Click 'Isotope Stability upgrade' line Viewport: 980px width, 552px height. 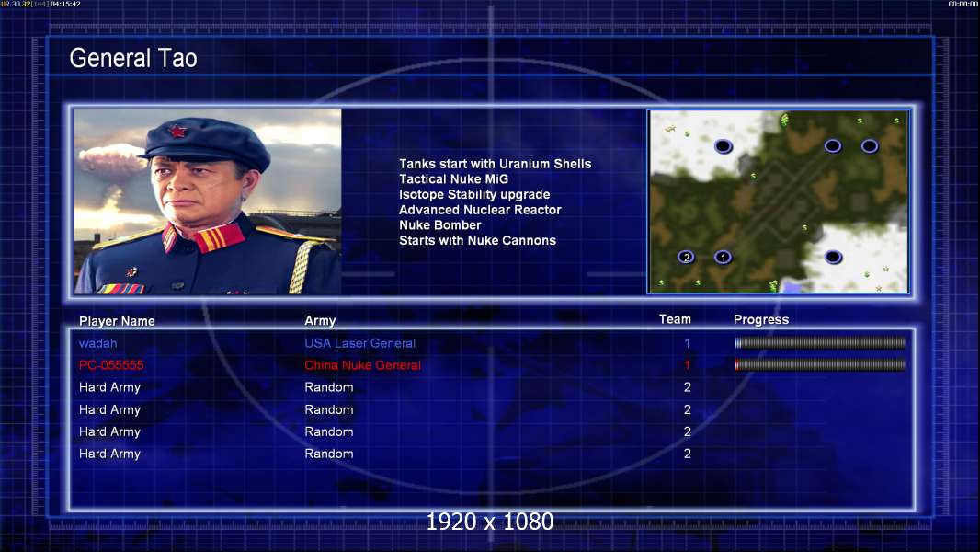point(474,194)
